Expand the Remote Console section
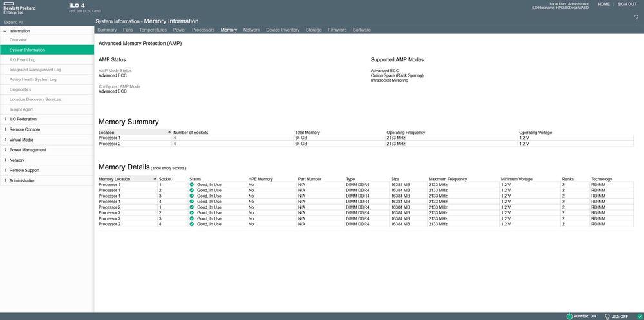 click(x=5, y=129)
